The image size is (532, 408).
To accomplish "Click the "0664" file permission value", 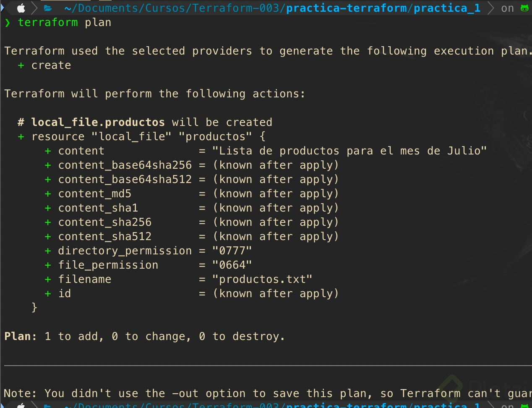I will click(x=232, y=265).
